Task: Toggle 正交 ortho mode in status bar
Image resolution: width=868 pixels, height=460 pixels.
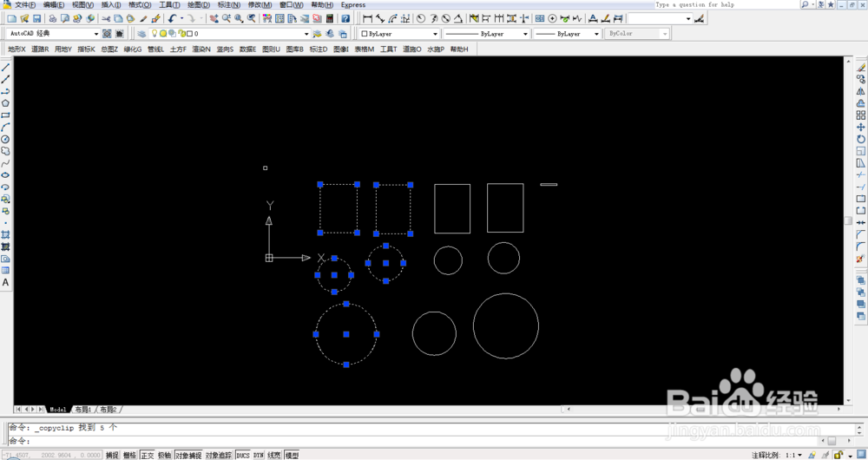Action: pyautogui.click(x=148, y=455)
